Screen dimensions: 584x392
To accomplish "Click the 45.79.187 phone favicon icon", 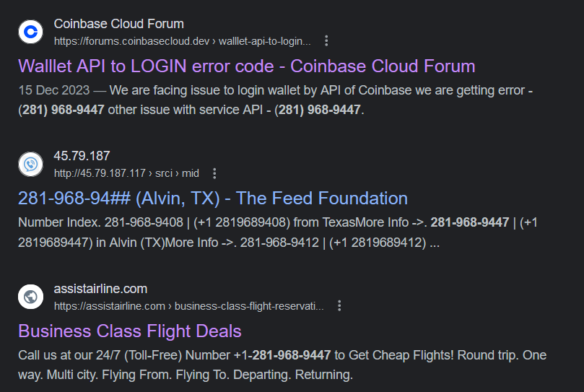I will 30,164.
